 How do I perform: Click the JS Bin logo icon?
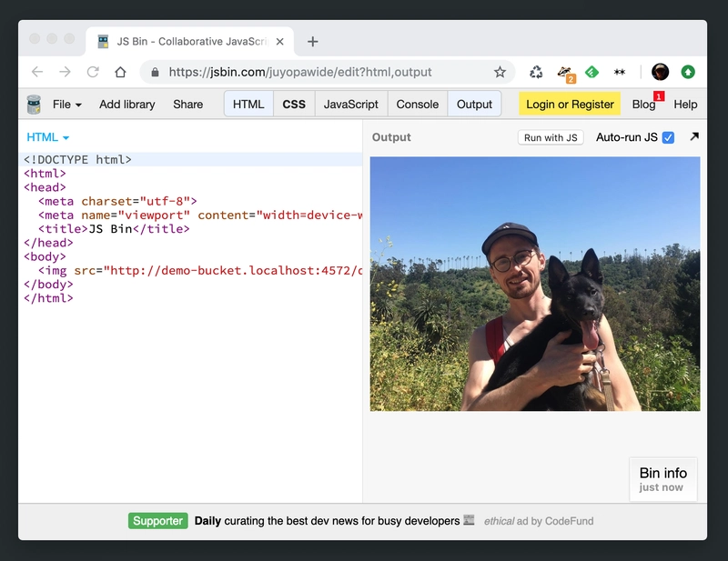click(34, 105)
